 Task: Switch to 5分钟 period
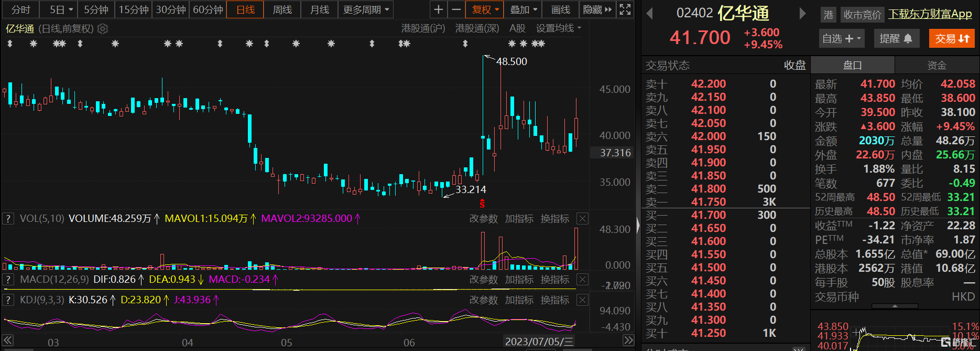[x=96, y=9]
